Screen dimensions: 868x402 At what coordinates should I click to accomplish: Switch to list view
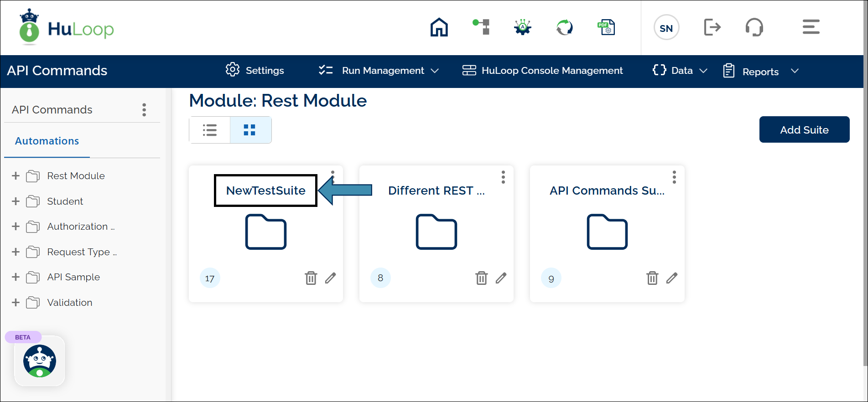(210, 130)
